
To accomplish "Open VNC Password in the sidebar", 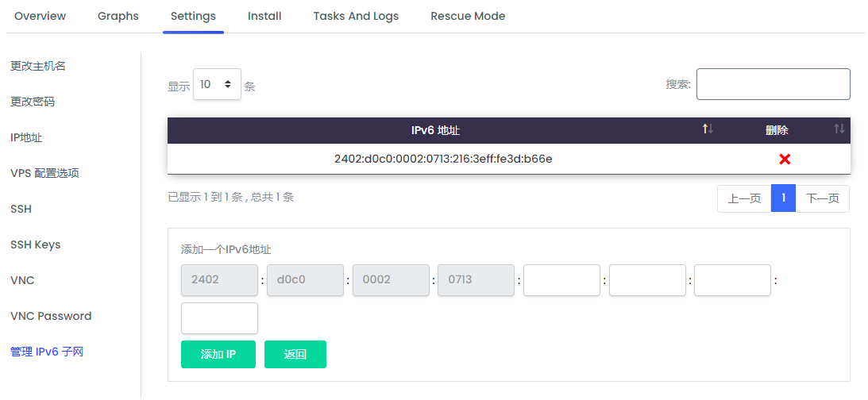I will (x=51, y=316).
